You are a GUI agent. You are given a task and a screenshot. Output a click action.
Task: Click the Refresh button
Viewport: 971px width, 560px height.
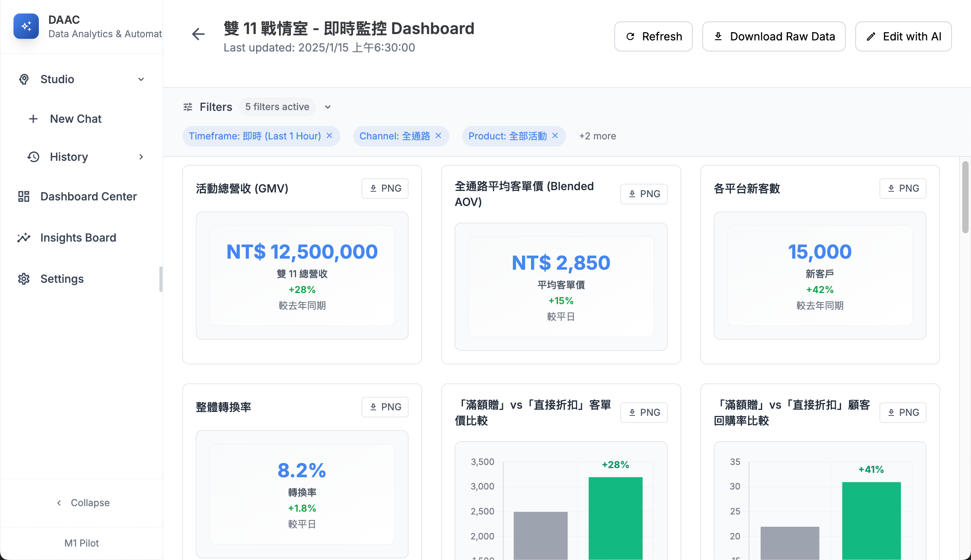(653, 36)
